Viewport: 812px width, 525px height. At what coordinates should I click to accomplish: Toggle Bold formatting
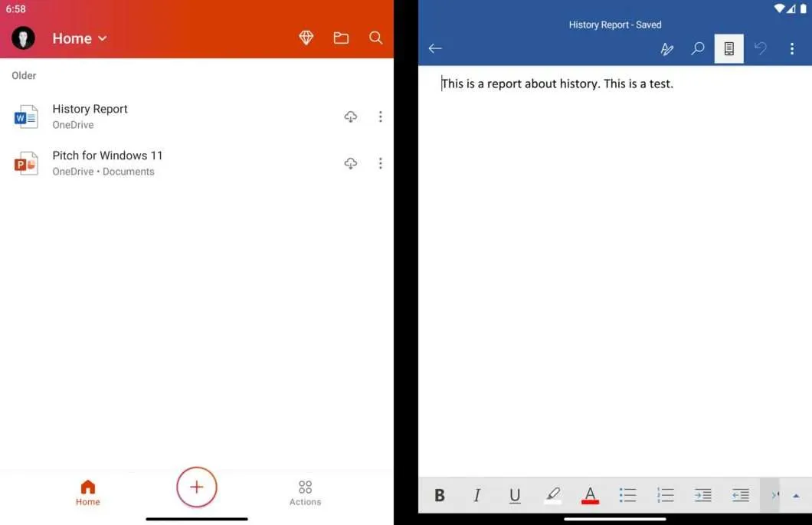440,495
